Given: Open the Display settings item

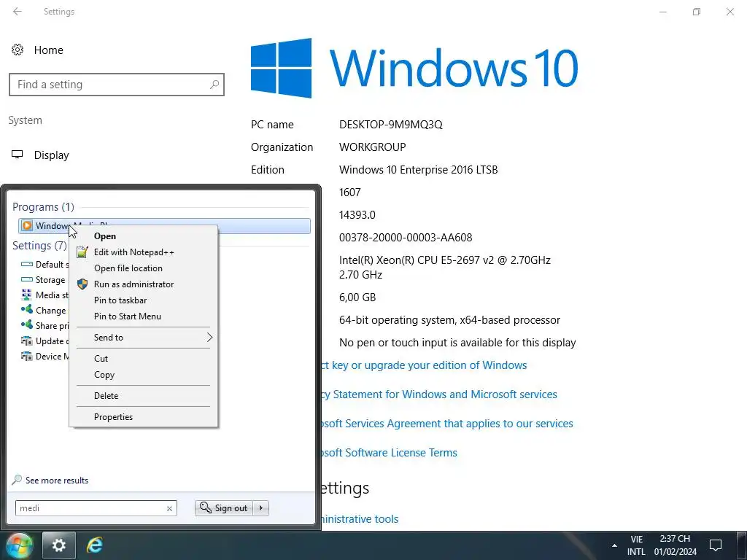Looking at the screenshot, I should tap(52, 155).
